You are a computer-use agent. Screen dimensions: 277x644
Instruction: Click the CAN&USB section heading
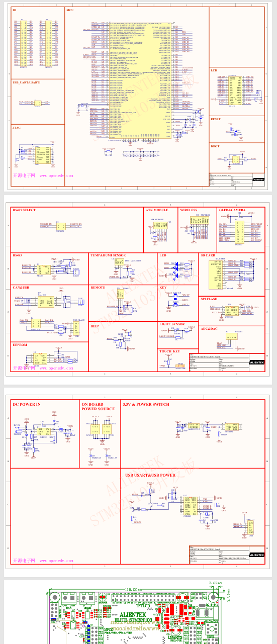[22, 288]
